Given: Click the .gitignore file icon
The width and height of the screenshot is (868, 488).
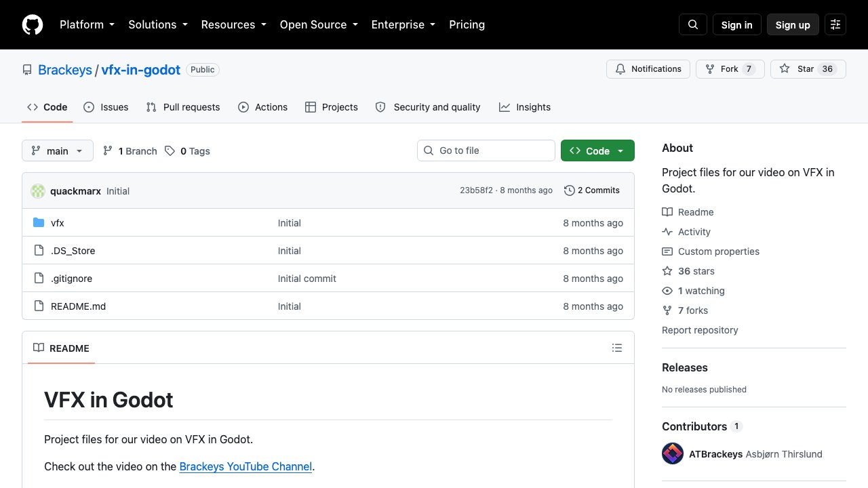Looking at the screenshot, I should coord(39,279).
